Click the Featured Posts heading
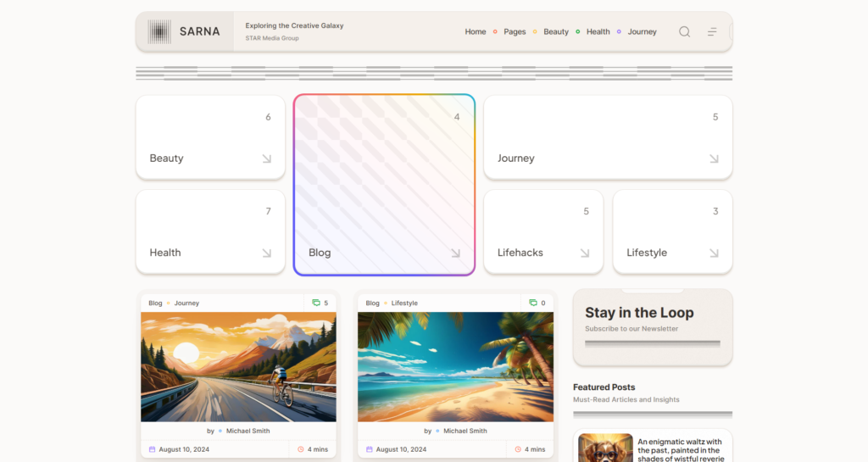 (x=604, y=387)
